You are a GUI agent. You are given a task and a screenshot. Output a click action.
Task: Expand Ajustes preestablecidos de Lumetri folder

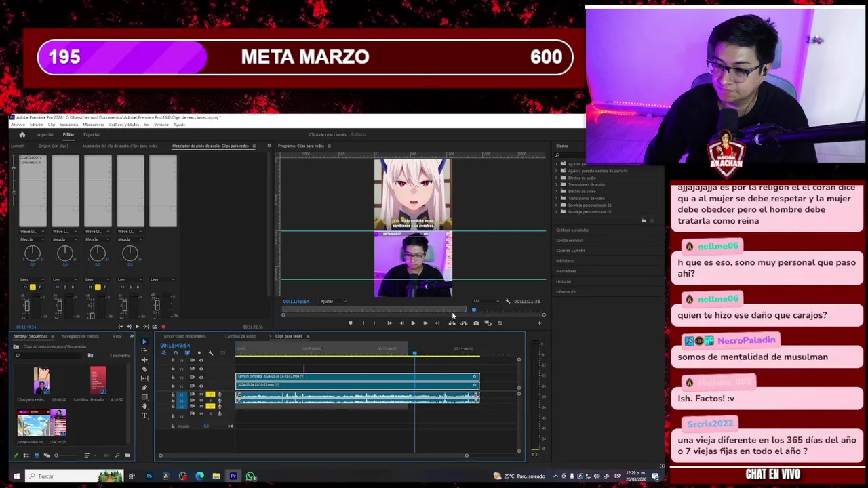(x=556, y=171)
